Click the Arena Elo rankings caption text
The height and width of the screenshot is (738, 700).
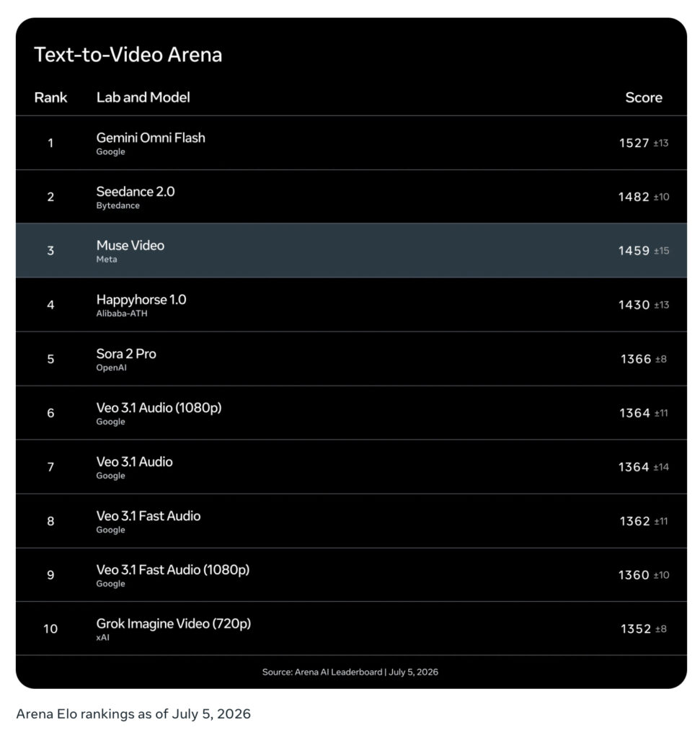tap(133, 714)
